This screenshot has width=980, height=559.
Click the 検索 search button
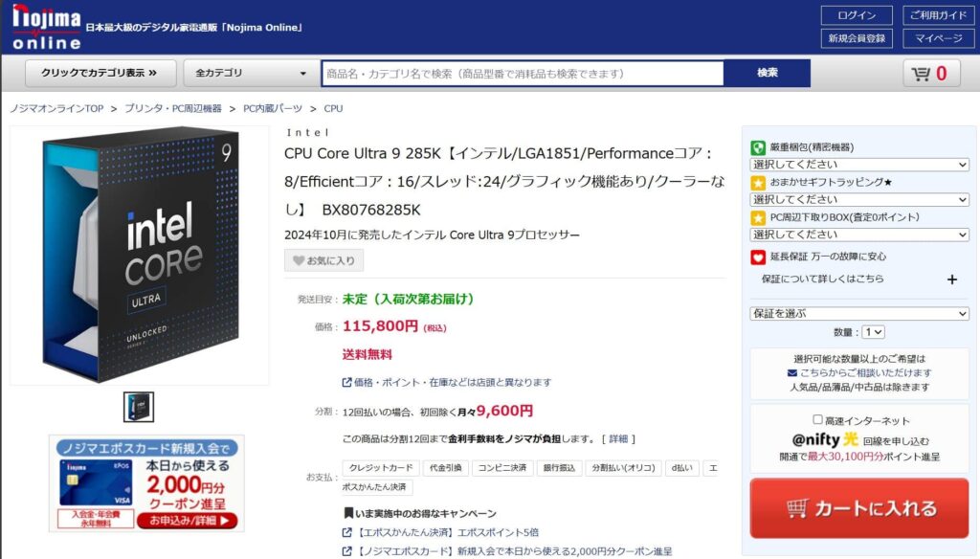pyautogui.click(x=767, y=73)
